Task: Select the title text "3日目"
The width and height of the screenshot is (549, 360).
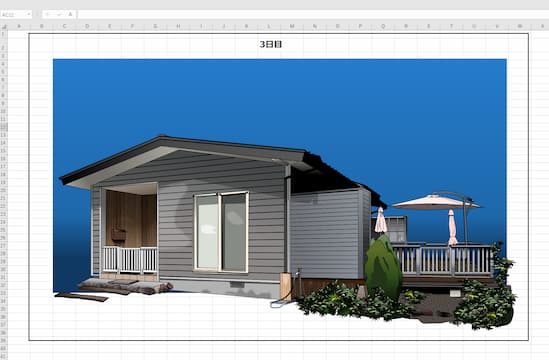Action: (x=271, y=44)
